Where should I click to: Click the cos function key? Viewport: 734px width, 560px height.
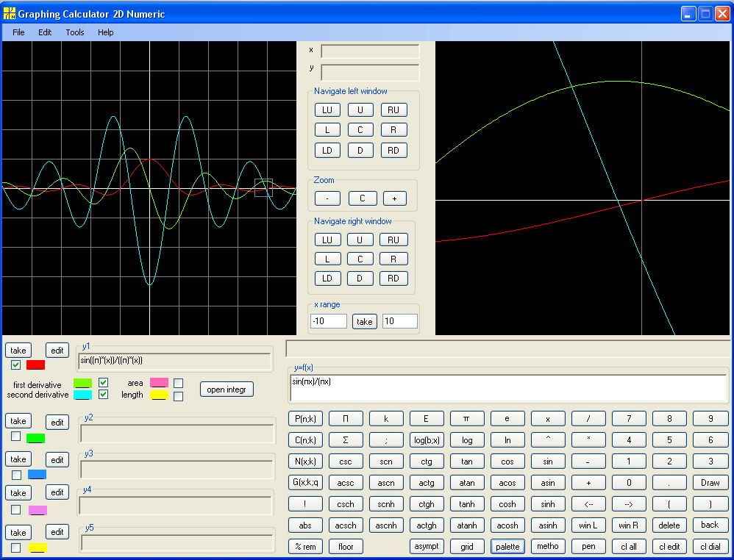click(507, 462)
